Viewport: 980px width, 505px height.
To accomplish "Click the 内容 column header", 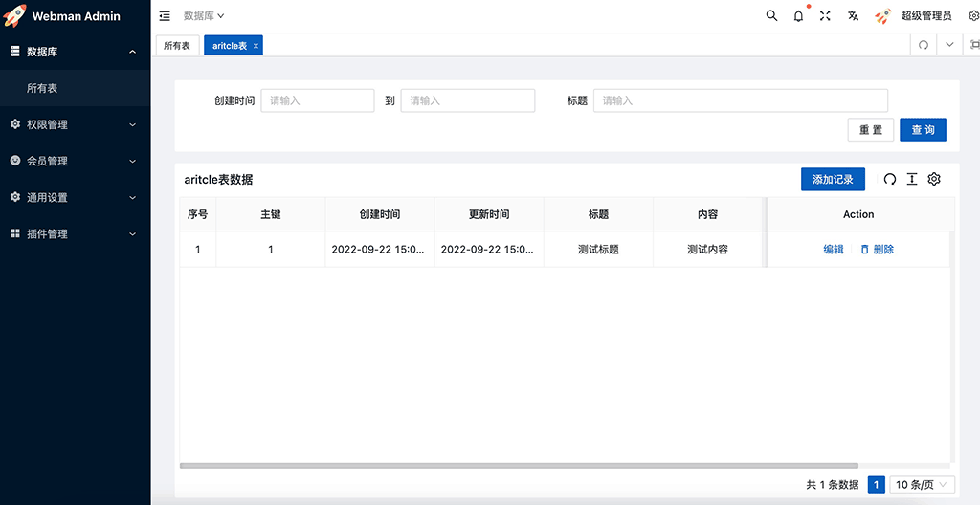I will (708, 214).
